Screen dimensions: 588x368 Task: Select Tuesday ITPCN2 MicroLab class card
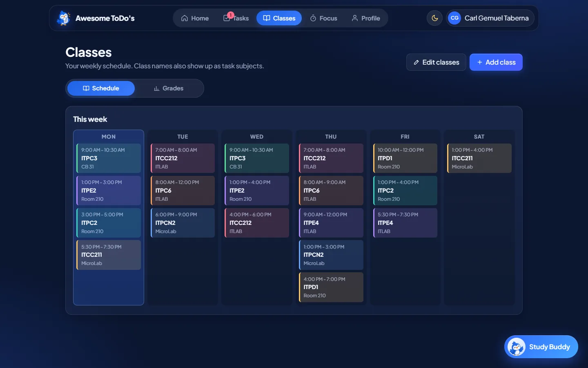[x=183, y=223]
